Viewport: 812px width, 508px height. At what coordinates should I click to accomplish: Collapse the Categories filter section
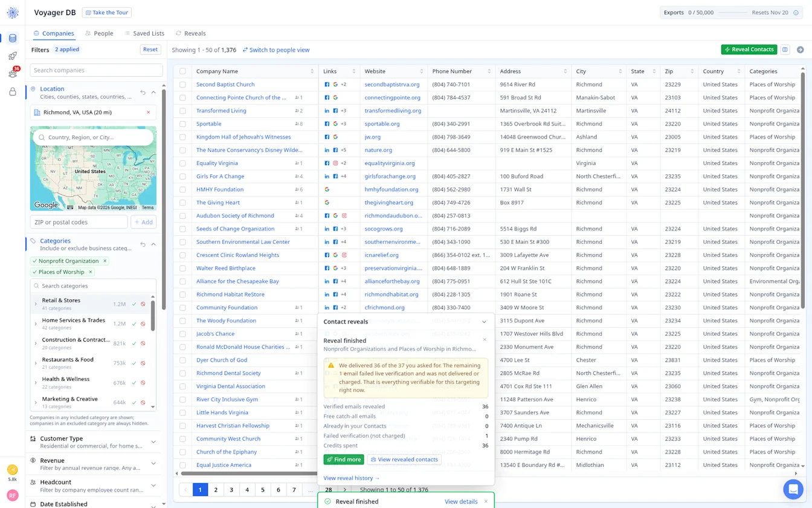pyautogui.click(x=153, y=244)
